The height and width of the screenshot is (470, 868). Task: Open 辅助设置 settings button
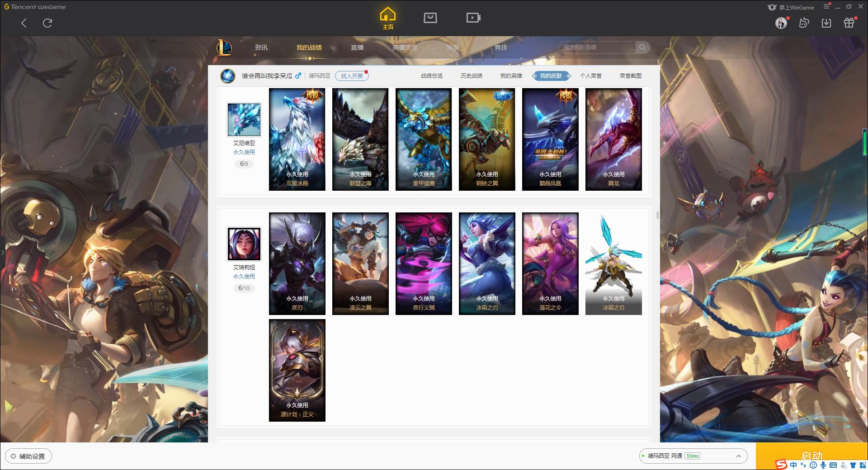[x=28, y=456]
